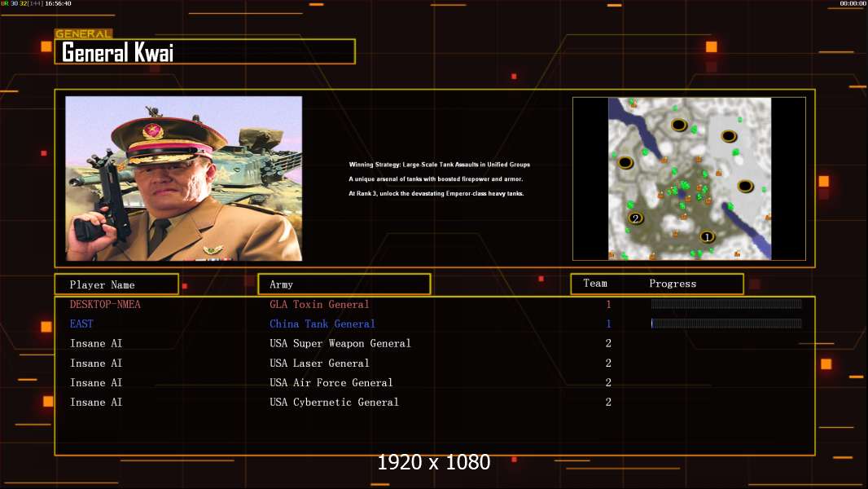868x489 pixels.
Task: Click the 16:56:40 clock readout
Action: tap(58, 3)
